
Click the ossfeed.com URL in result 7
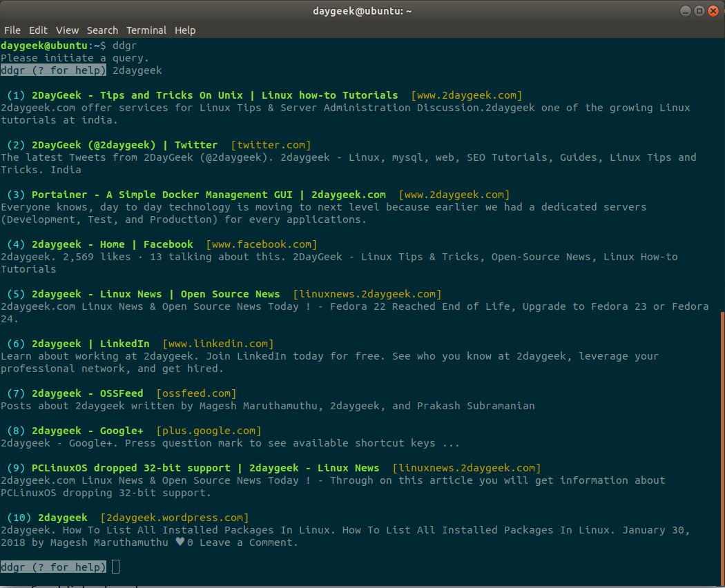click(x=196, y=393)
